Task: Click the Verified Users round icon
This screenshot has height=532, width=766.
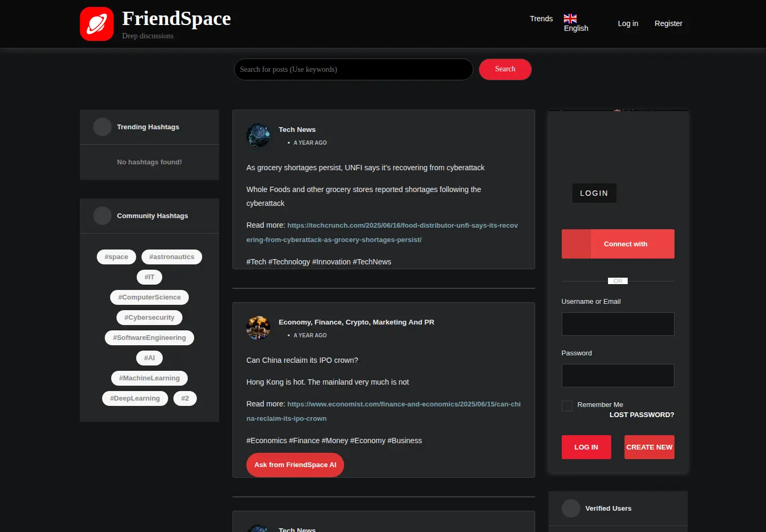Action: 571,508
